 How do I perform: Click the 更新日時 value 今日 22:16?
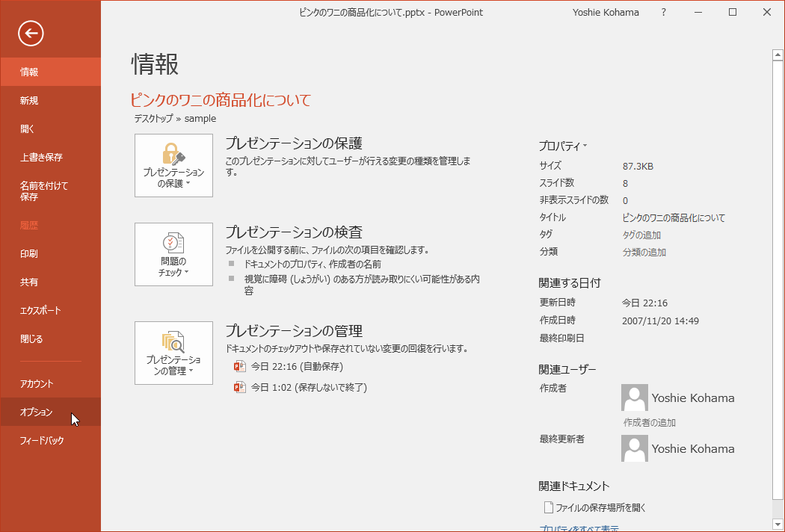click(644, 303)
